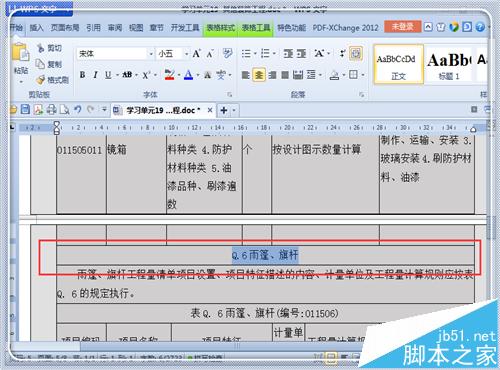Select the 正文 style

(398, 64)
